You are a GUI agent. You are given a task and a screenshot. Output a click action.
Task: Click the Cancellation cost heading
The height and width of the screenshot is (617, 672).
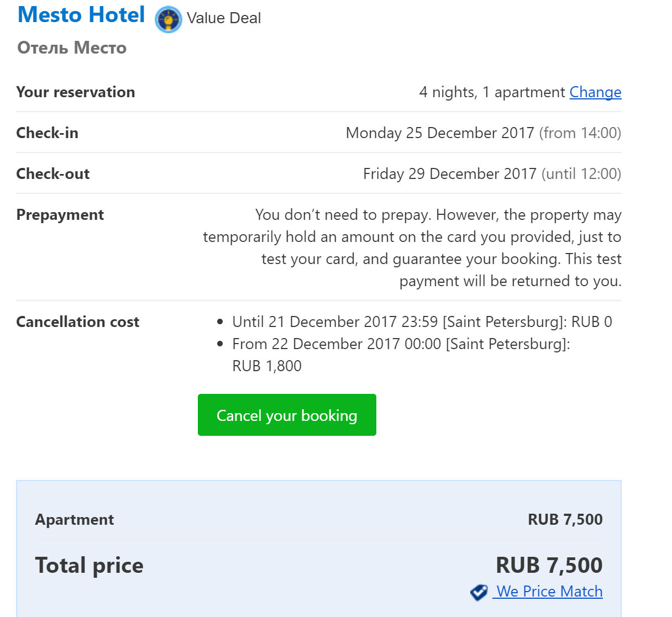pos(77,322)
